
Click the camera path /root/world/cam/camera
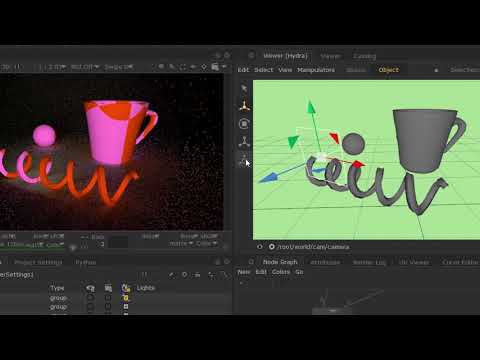313,247
